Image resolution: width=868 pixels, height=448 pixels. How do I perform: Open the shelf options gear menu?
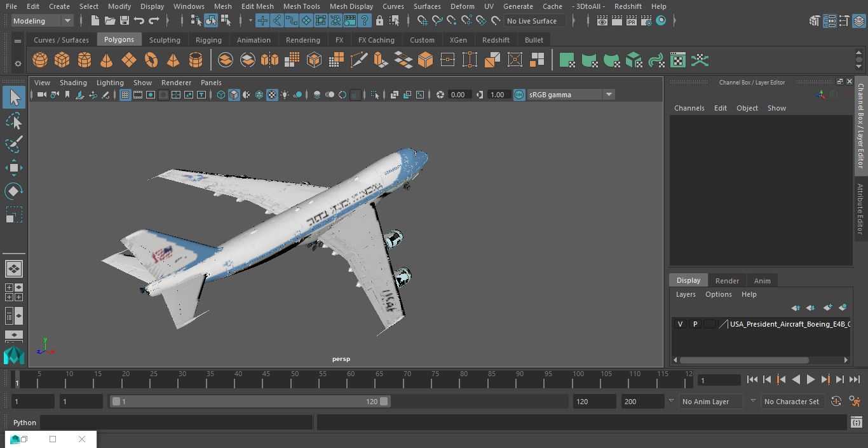(18, 63)
